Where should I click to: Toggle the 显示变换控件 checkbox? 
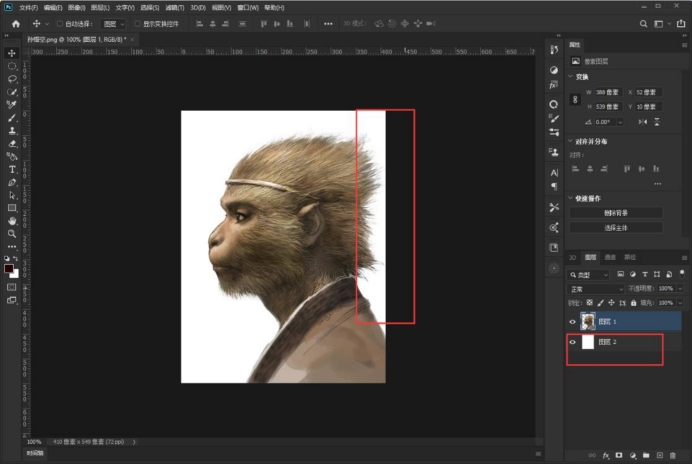(138, 24)
